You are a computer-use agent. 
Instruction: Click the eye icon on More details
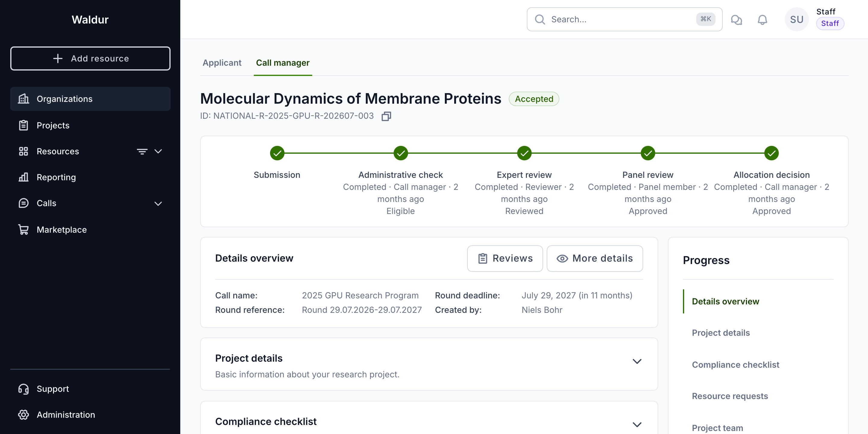[x=562, y=259]
